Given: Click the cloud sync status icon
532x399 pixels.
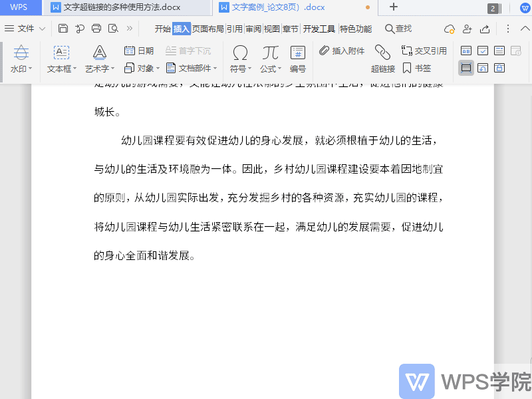Looking at the screenshot, I should point(450,29).
